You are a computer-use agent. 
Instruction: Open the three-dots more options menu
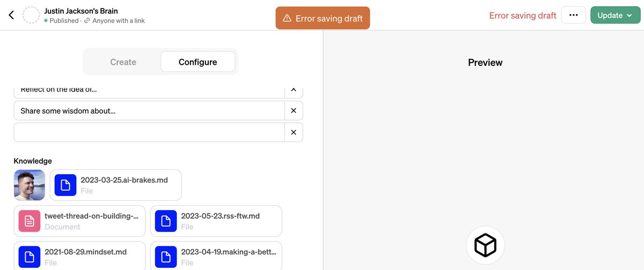coord(573,15)
